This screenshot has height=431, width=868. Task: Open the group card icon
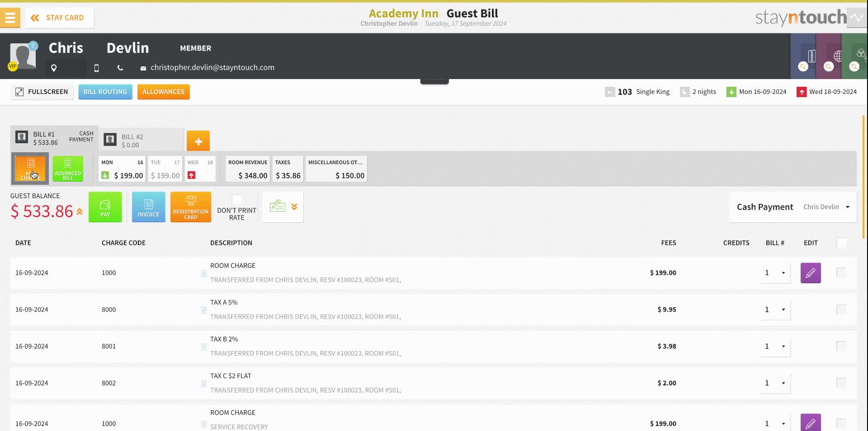tap(860, 54)
